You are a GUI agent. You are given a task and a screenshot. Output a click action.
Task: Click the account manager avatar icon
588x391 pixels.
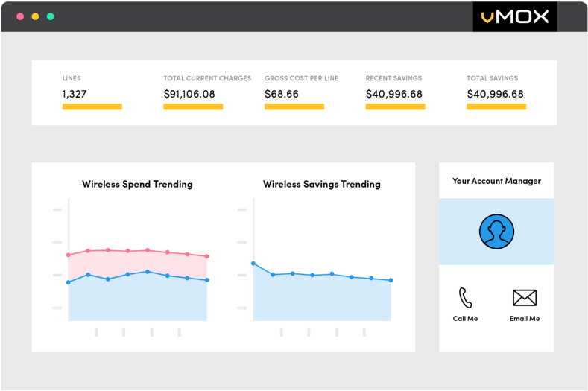(x=496, y=232)
